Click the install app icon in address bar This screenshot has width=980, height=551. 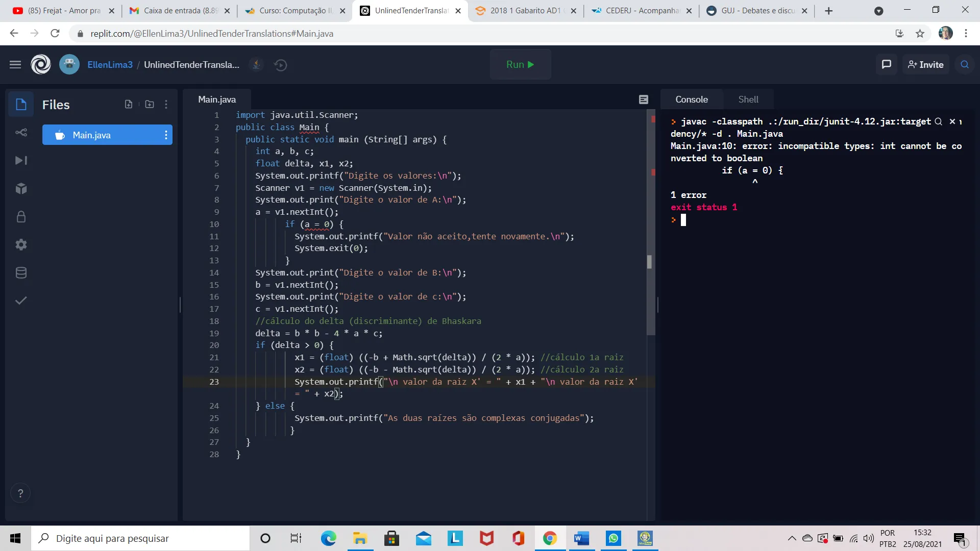[x=899, y=33]
